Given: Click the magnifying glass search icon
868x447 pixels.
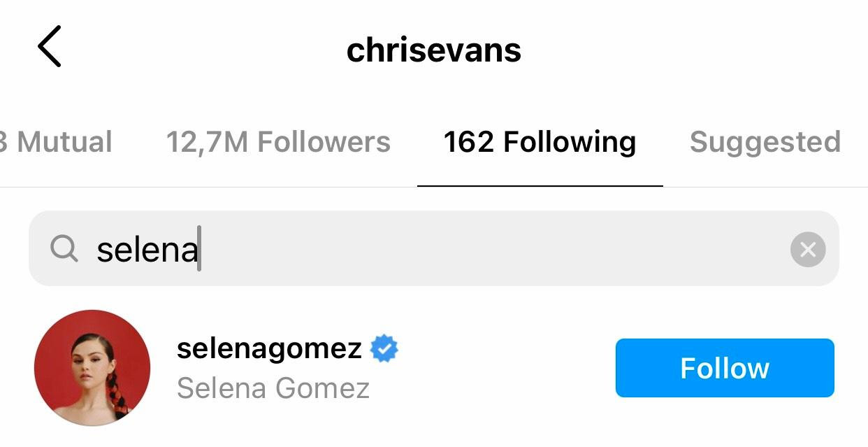Looking at the screenshot, I should click(64, 248).
